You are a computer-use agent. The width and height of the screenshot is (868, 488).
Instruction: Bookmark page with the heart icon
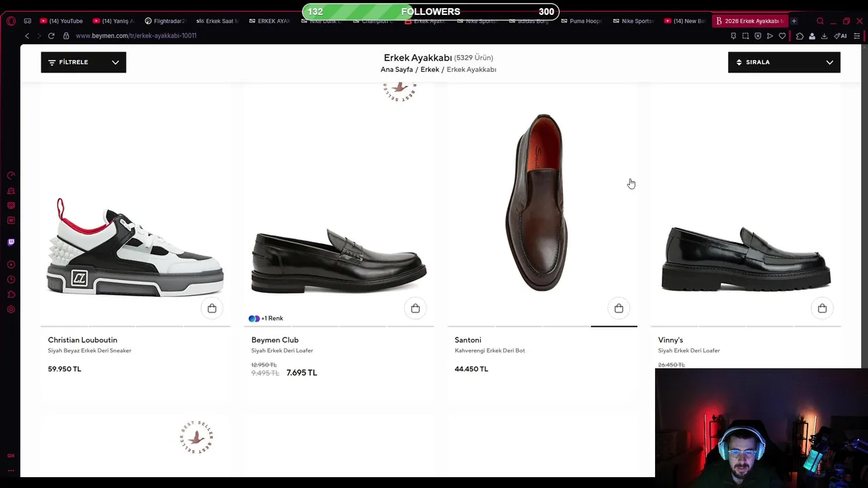(782, 36)
